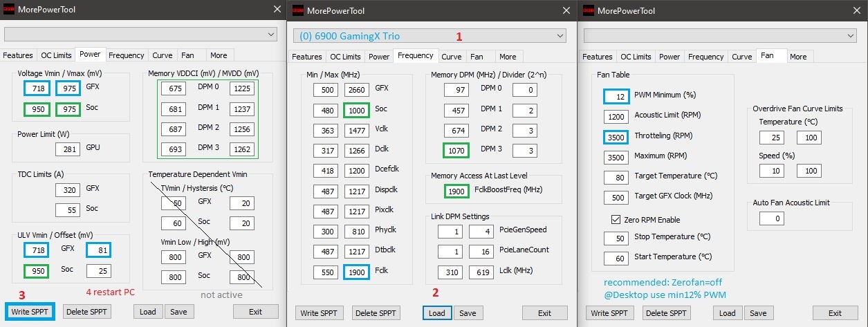
Task: Click Write SPPT in middle window
Action: click(x=320, y=313)
